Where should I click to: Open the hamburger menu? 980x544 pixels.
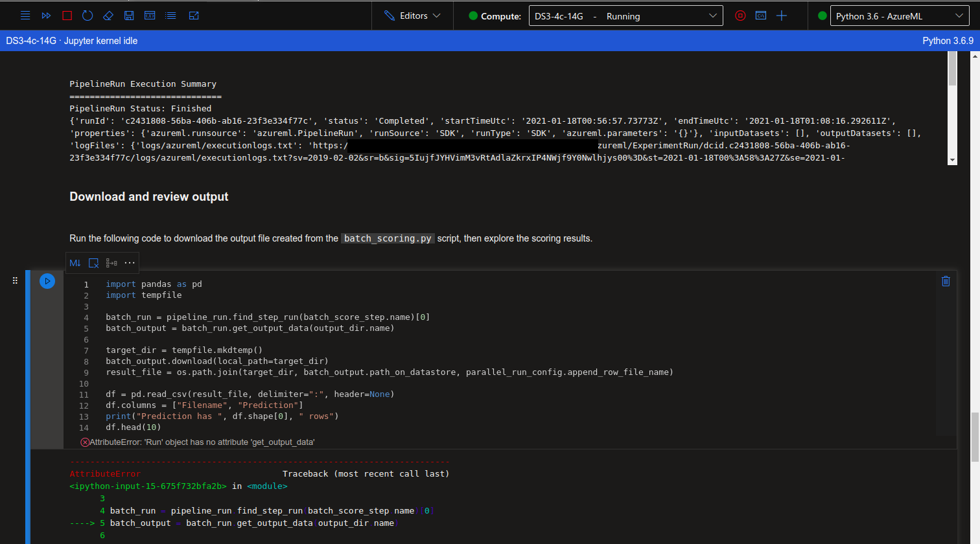pyautogui.click(x=25, y=16)
